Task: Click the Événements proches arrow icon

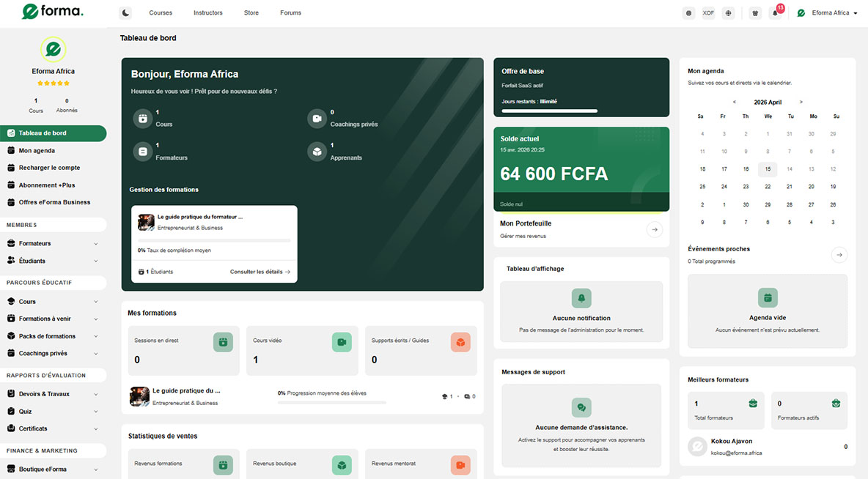Action: pyautogui.click(x=839, y=254)
